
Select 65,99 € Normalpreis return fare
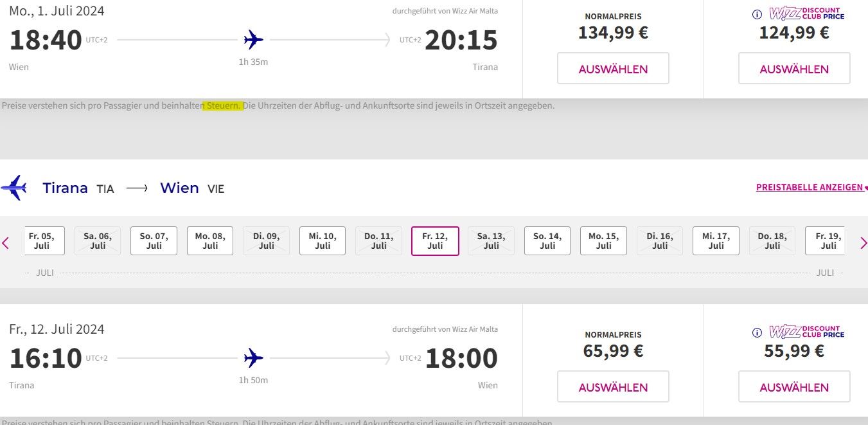click(613, 387)
